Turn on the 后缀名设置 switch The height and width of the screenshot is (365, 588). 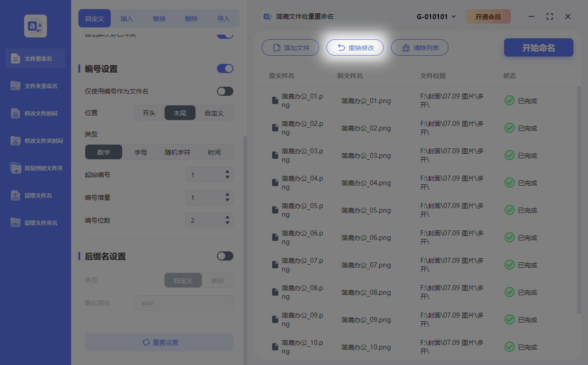(x=225, y=256)
